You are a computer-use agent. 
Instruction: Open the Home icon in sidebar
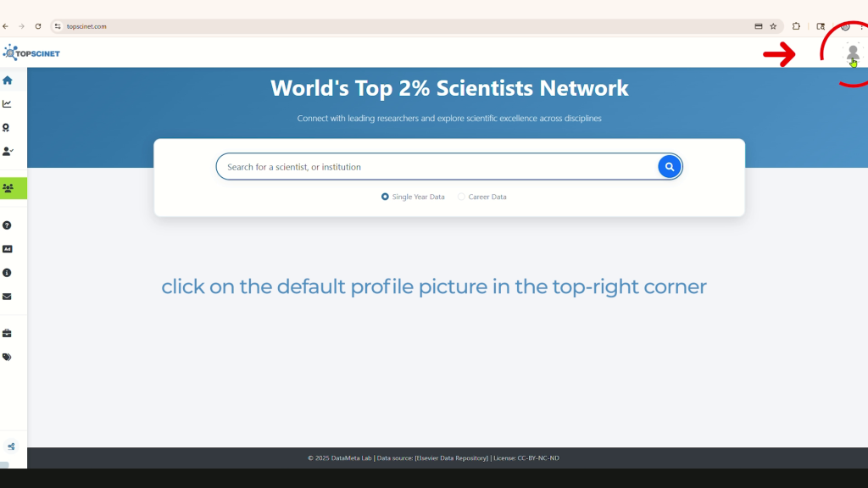tap(8, 80)
